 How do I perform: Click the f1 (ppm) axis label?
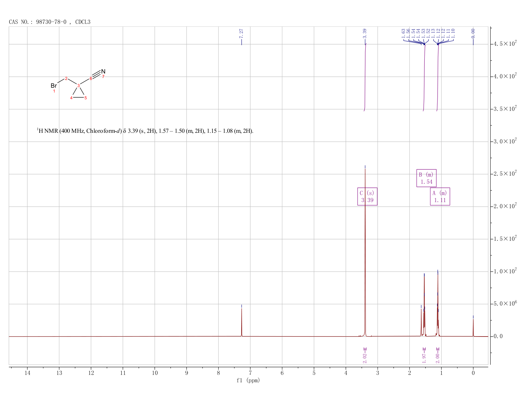click(248, 380)
